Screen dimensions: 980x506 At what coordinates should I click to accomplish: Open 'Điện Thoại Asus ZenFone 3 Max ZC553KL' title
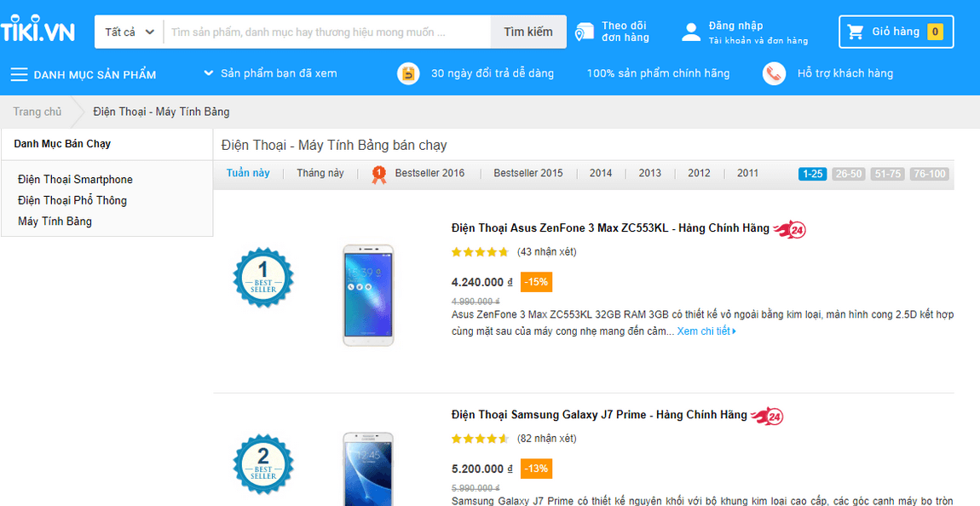(x=610, y=228)
